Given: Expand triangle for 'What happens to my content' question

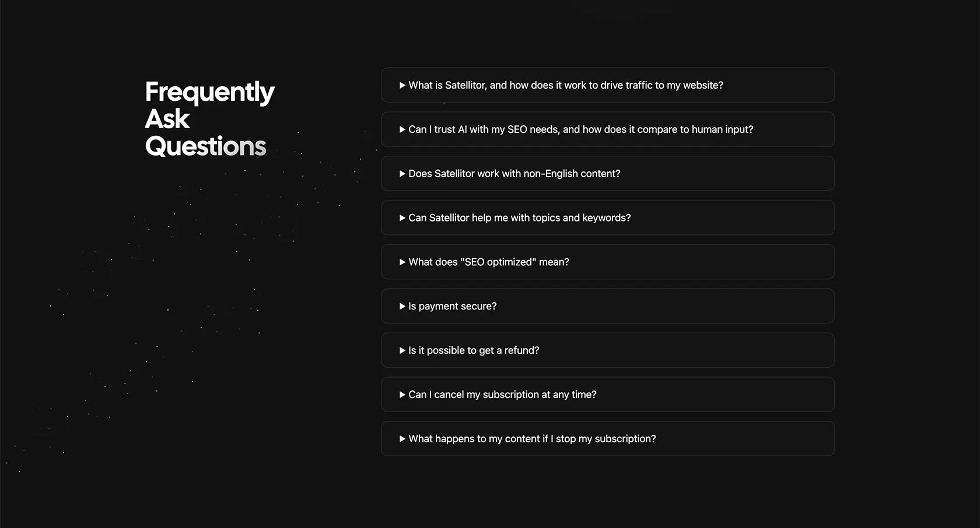Looking at the screenshot, I should pyautogui.click(x=402, y=439).
